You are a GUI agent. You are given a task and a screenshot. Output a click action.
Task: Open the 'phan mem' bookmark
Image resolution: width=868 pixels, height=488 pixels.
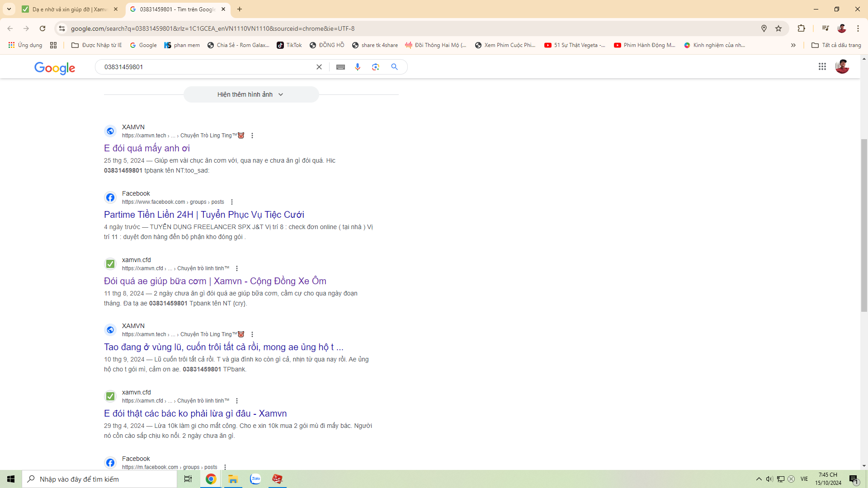(182, 45)
